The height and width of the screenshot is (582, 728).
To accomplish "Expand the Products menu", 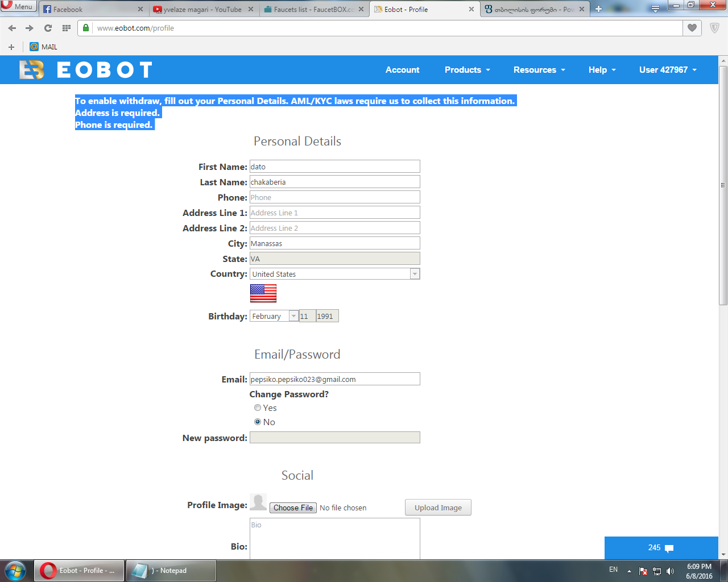I will (x=467, y=70).
